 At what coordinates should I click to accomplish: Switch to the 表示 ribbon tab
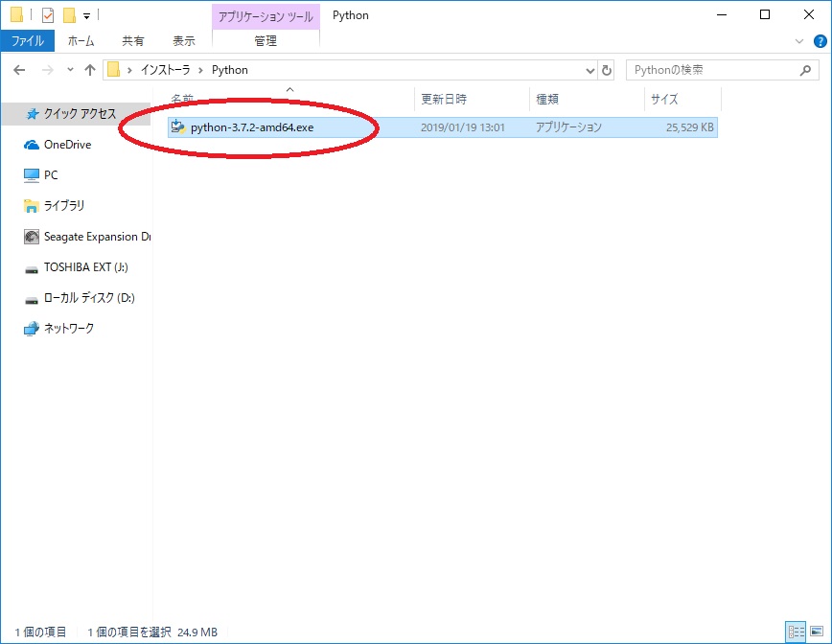pyautogui.click(x=184, y=41)
